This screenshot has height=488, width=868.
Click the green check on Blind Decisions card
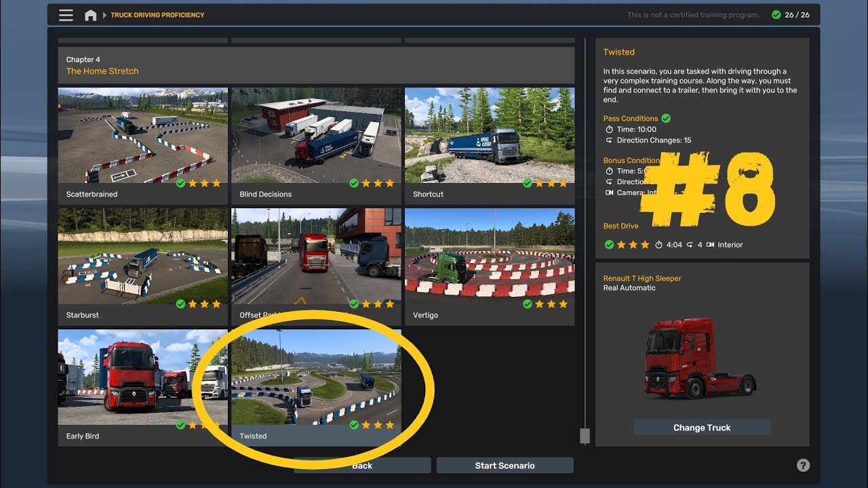354,183
